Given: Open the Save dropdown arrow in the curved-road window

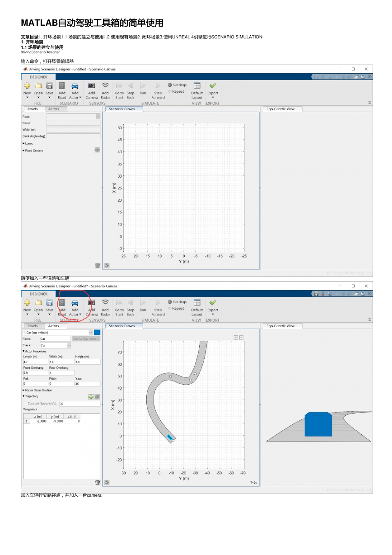Looking at the screenshot, I should (x=49, y=315).
